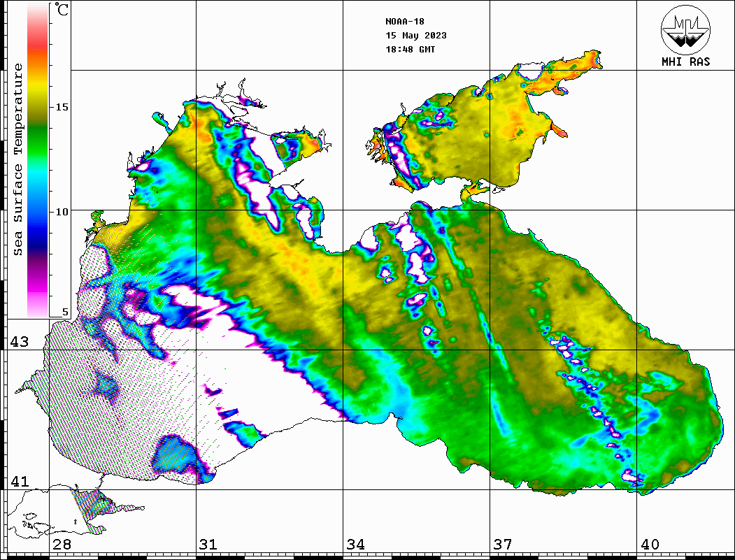Click the longitude label '28'
This screenshot has width=735, height=560.
pyautogui.click(x=62, y=544)
